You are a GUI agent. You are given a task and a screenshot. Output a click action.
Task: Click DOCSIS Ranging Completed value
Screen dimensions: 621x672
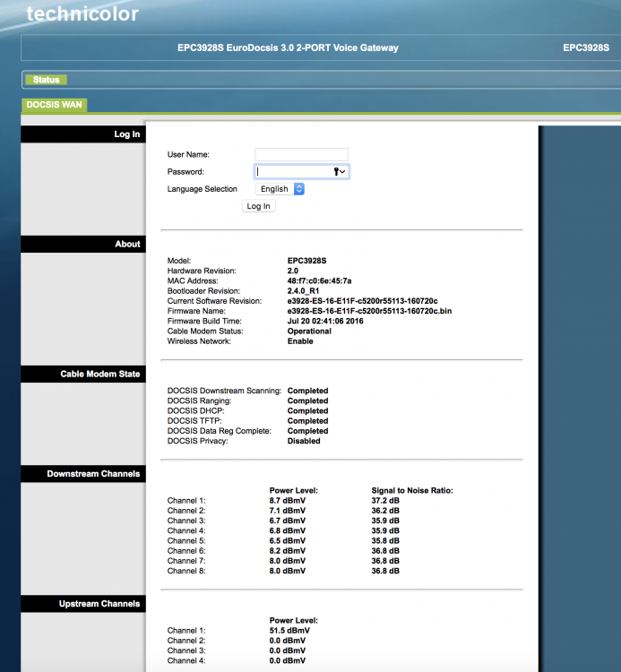(307, 401)
